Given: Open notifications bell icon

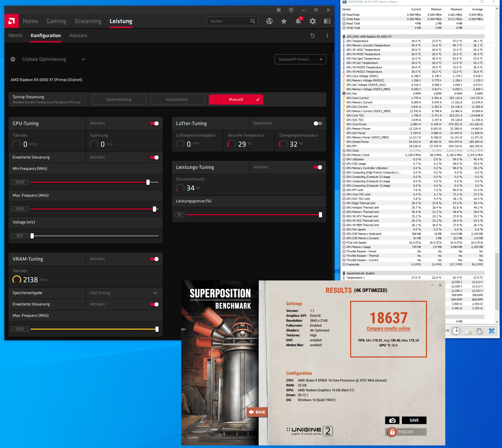Looking at the screenshot, I should pos(298,21).
